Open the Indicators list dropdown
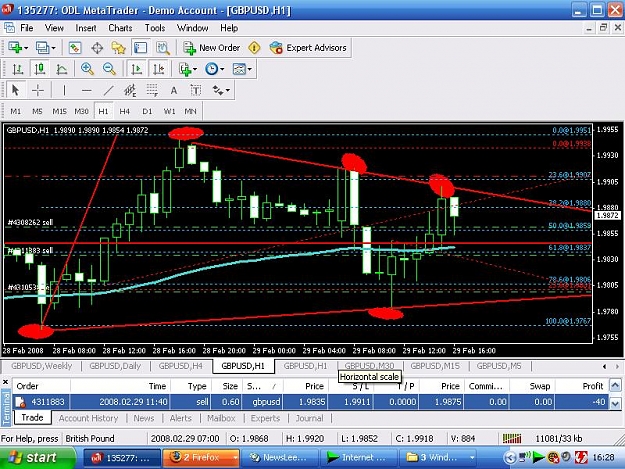This screenshot has width=625, height=469. pos(187,69)
